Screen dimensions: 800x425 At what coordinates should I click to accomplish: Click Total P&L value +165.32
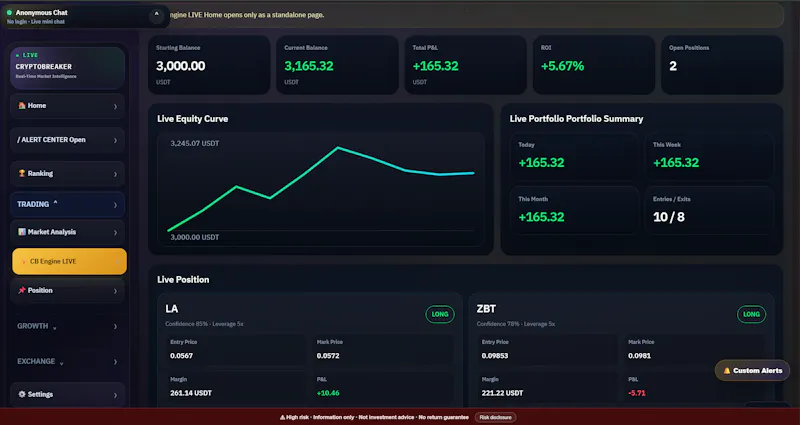tap(436, 66)
